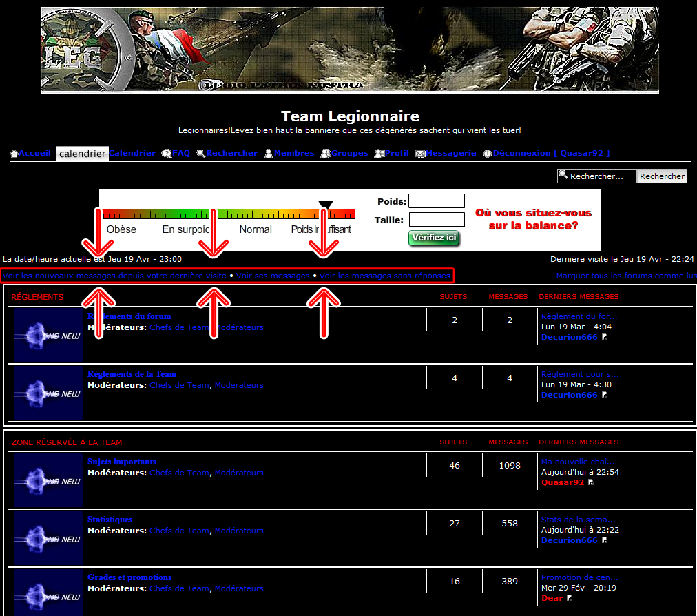697x616 pixels.
Task: Focus the Rechercher... search field
Action: tap(597, 176)
